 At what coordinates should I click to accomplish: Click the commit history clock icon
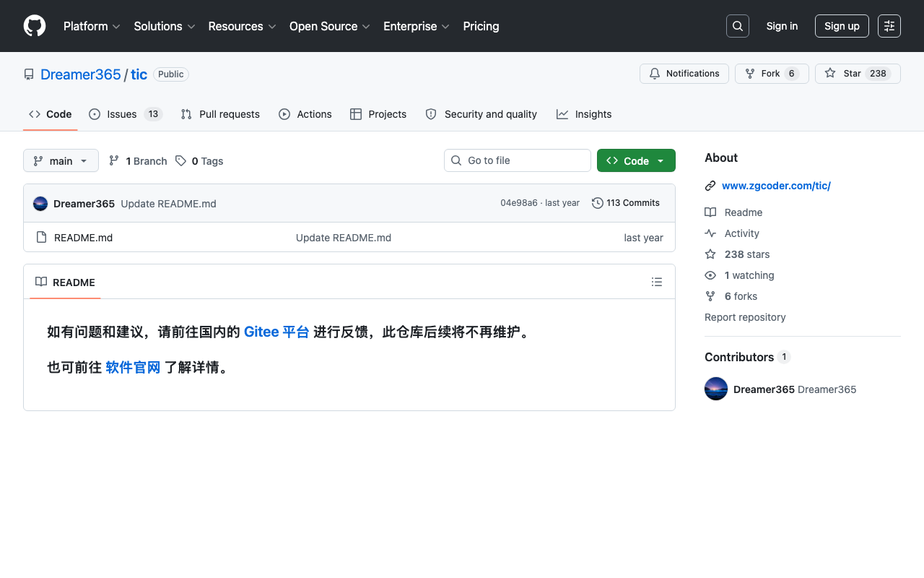tap(598, 203)
